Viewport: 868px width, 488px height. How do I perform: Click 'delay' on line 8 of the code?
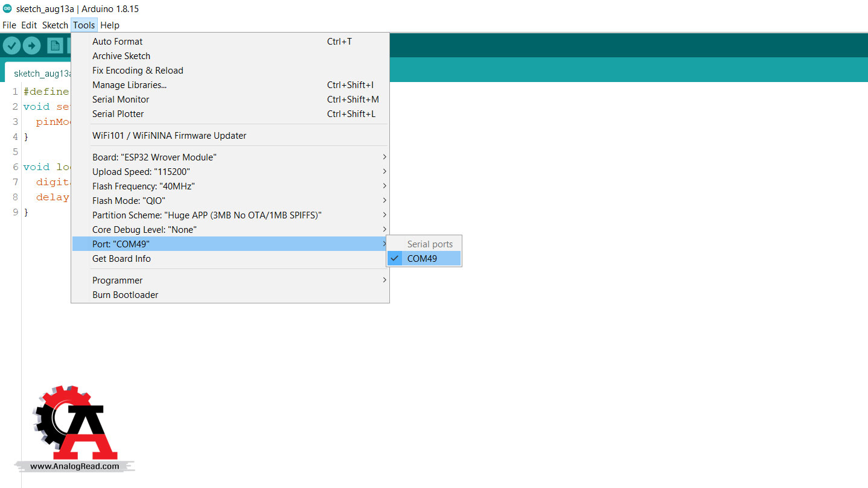[x=53, y=197]
